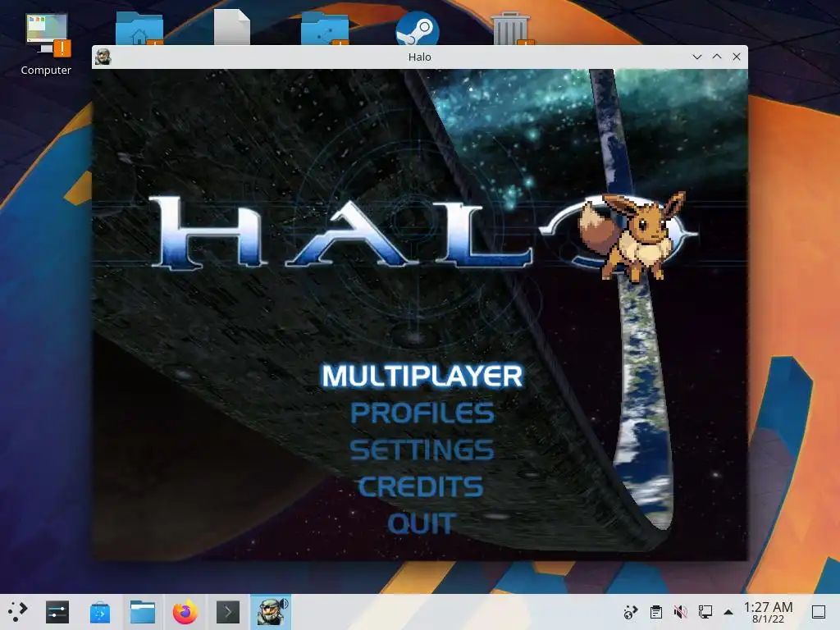Launch Steam from the desktop icon
The width and height of the screenshot is (840, 630).
418,29
